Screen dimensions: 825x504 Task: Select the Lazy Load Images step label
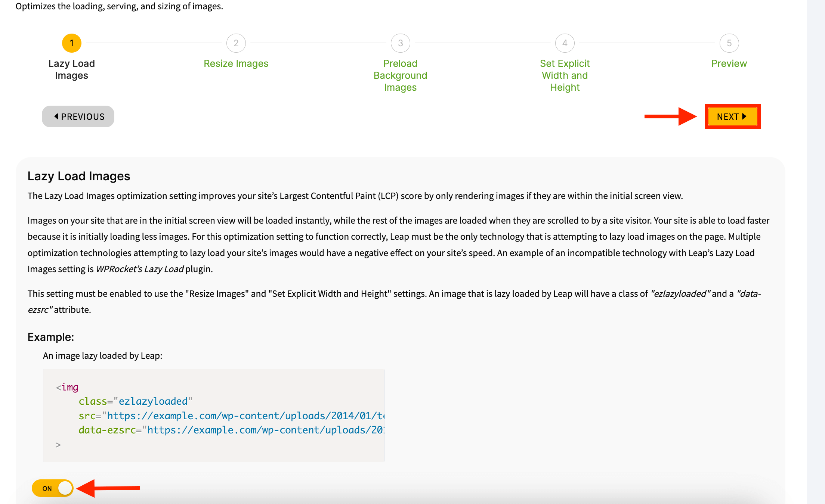pyautogui.click(x=72, y=69)
